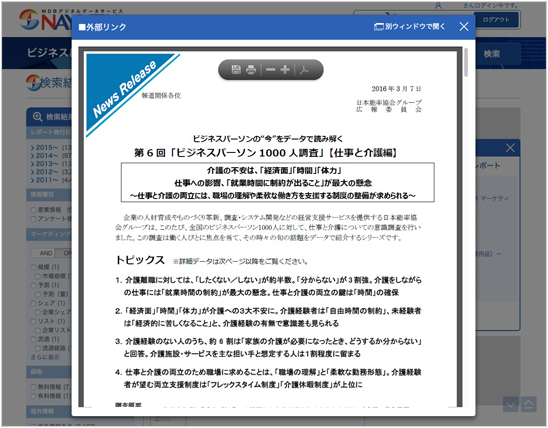The width and height of the screenshot is (548, 428).
Task: Expand the 2013〜 date filter
Action: click(44, 164)
